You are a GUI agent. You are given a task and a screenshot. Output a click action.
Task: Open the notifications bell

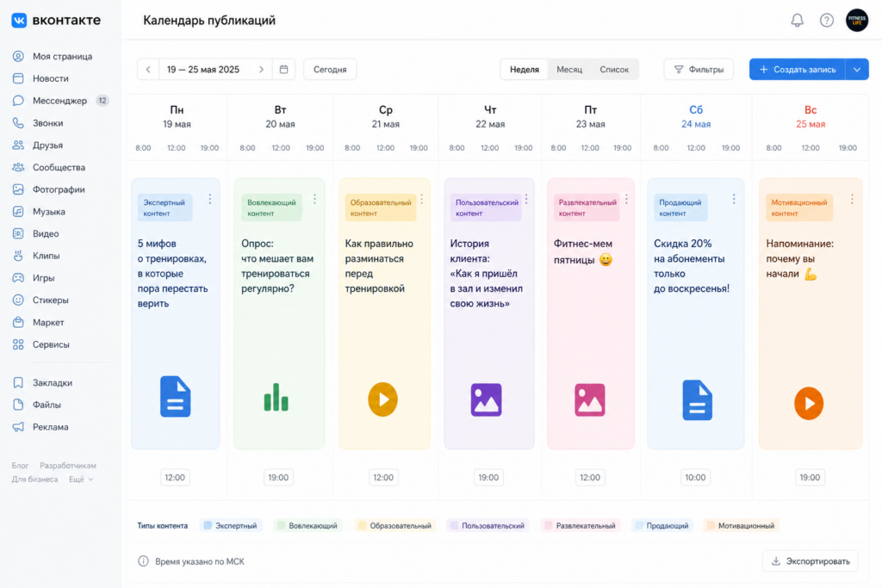797,21
